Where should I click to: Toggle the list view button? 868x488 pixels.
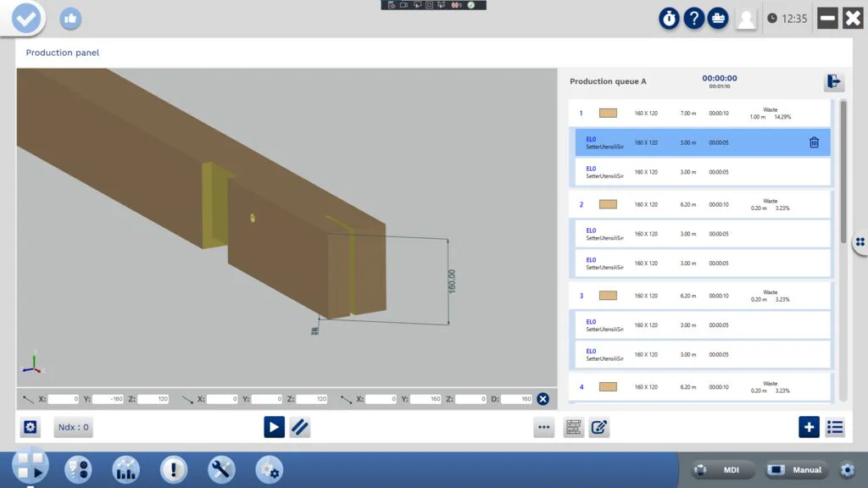click(x=835, y=428)
